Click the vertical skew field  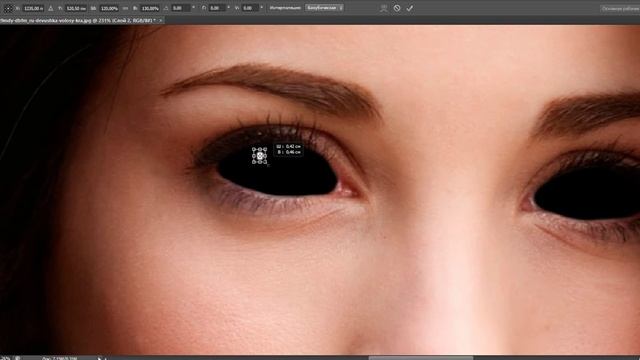coord(250,8)
